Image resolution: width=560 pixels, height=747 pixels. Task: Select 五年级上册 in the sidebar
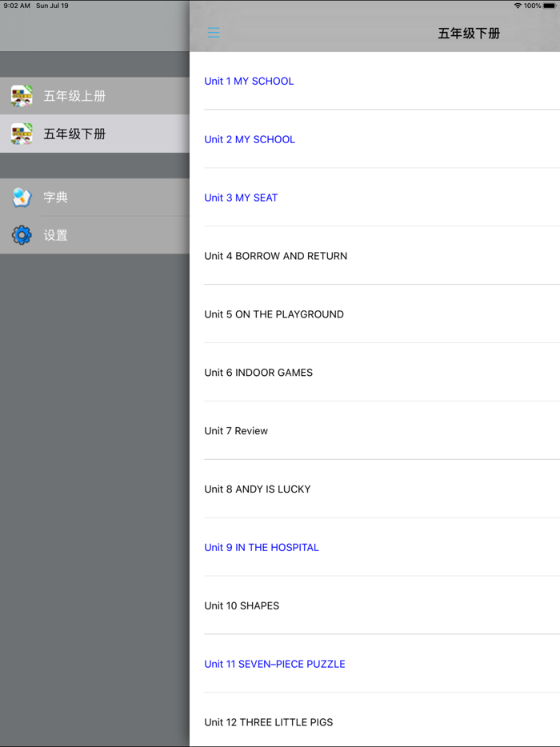[95, 96]
